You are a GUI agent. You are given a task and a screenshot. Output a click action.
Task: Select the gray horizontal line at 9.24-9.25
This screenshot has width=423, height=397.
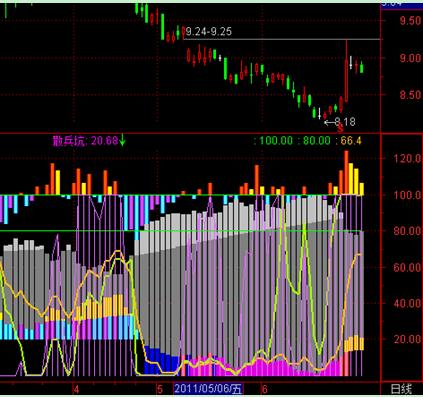tap(282, 39)
